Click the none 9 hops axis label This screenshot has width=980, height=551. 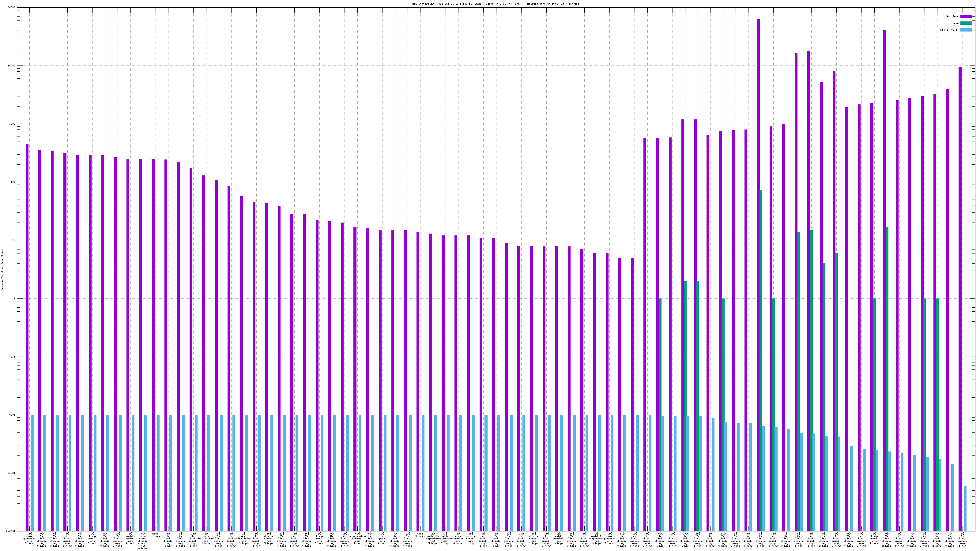[420, 535]
